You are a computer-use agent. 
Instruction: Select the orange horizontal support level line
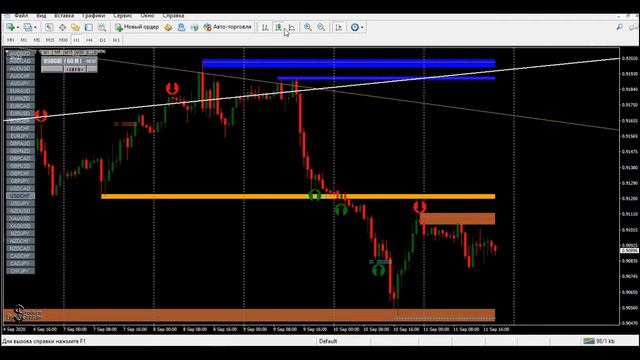[298, 197]
